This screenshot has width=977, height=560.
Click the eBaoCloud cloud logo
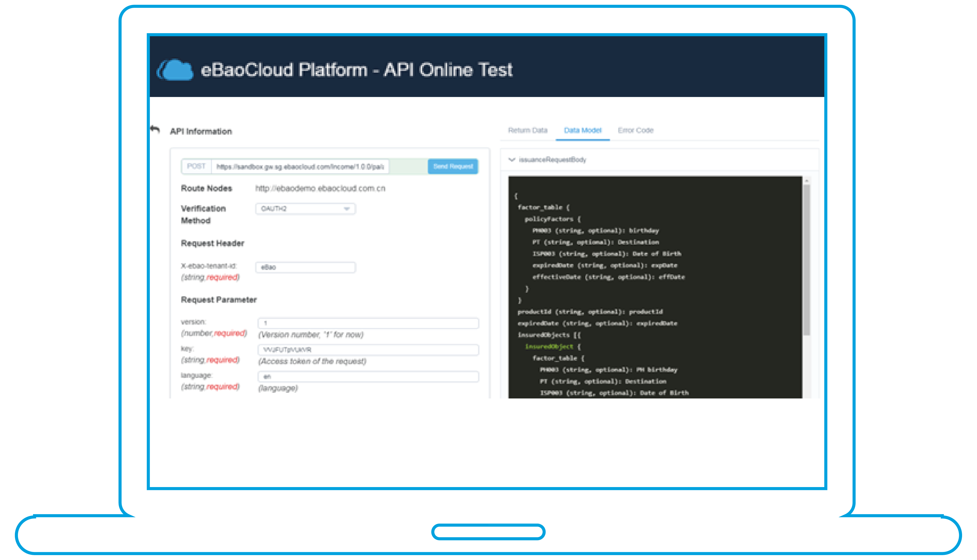(x=175, y=70)
